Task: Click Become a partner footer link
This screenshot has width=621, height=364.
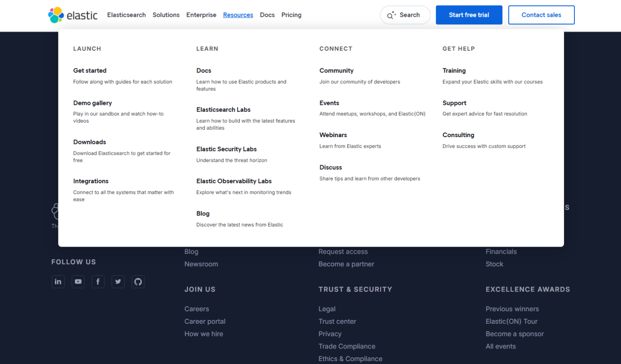Action: pos(346,264)
